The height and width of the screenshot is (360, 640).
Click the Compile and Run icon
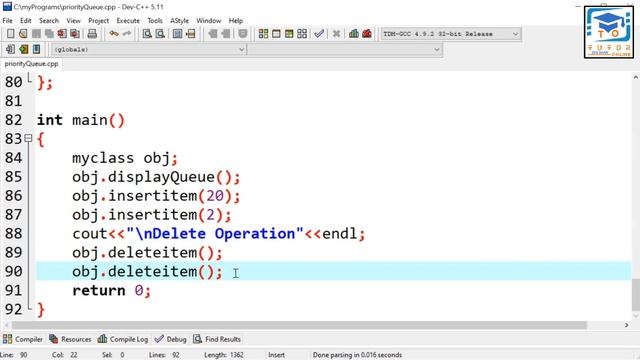pos(289,34)
